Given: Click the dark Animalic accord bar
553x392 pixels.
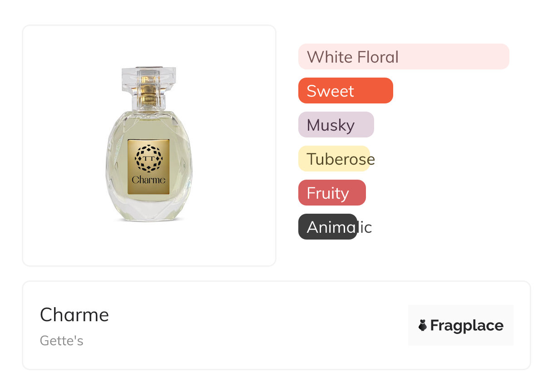Looking at the screenshot, I should (327, 227).
